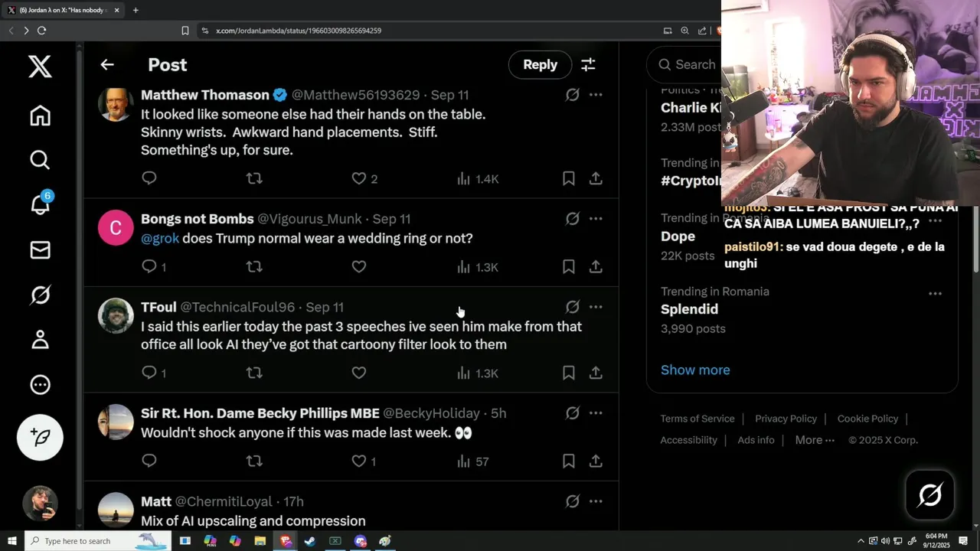Open more menu on Bongs not Bombs post
This screenshot has width=980, height=551.
point(596,219)
